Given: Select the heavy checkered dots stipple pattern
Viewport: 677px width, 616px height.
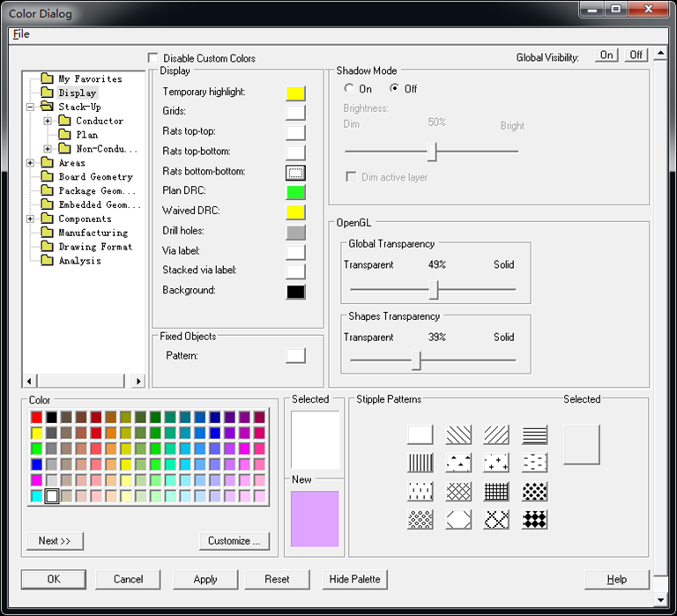Looking at the screenshot, I should [534, 491].
